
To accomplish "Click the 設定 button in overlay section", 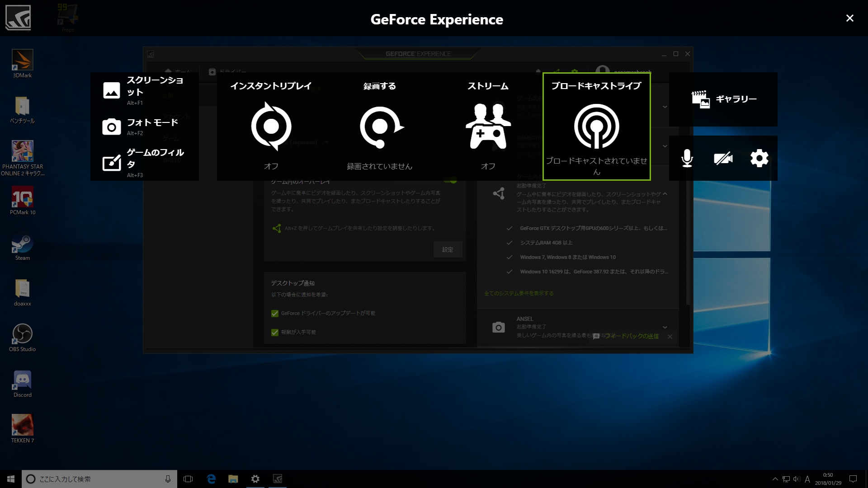I will point(448,249).
